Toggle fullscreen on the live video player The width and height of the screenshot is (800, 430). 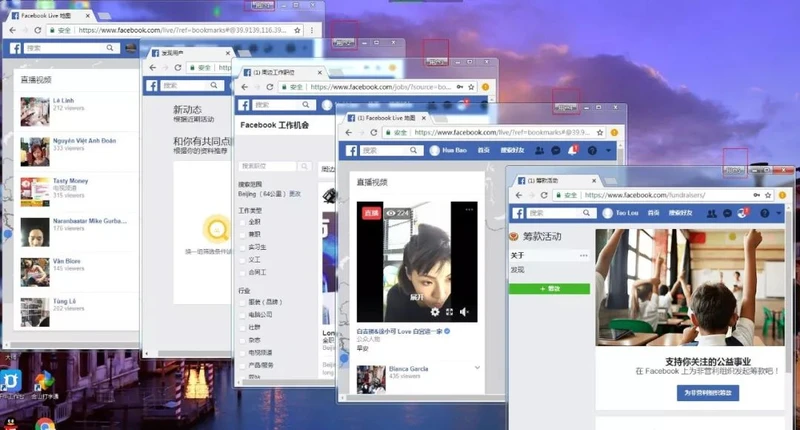pyautogui.click(x=449, y=312)
